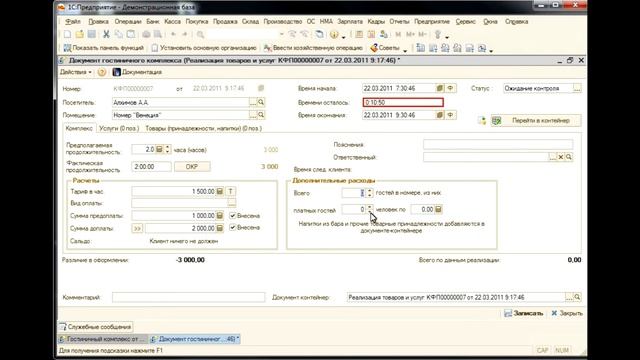This screenshot has height=360, width=640.
Task: Click the M+ memory toolbar icon
Action: click(410, 35)
